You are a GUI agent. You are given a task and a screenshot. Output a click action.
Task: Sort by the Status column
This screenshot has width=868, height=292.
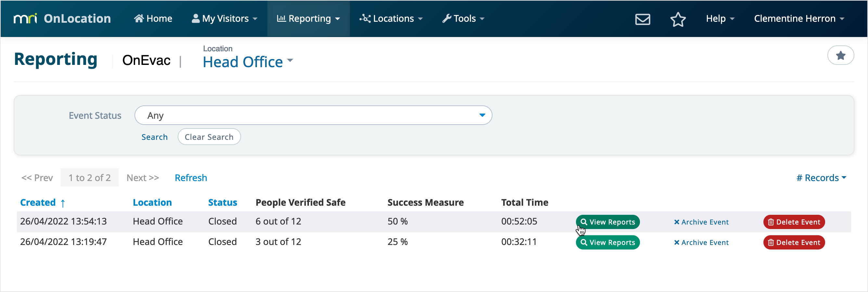coord(223,202)
